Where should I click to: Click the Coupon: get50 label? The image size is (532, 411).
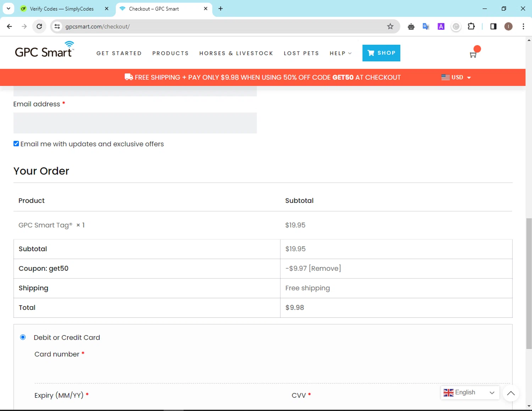click(x=44, y=269)
